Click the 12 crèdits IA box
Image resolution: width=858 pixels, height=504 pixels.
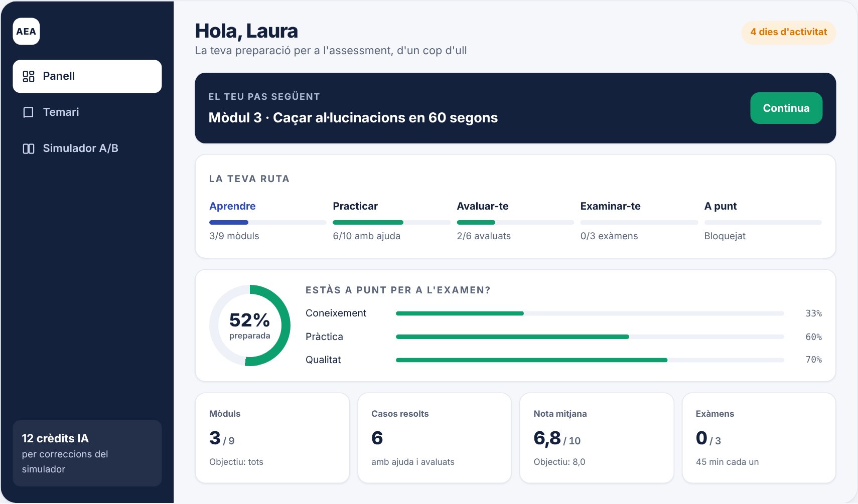[x=87, y=453]
